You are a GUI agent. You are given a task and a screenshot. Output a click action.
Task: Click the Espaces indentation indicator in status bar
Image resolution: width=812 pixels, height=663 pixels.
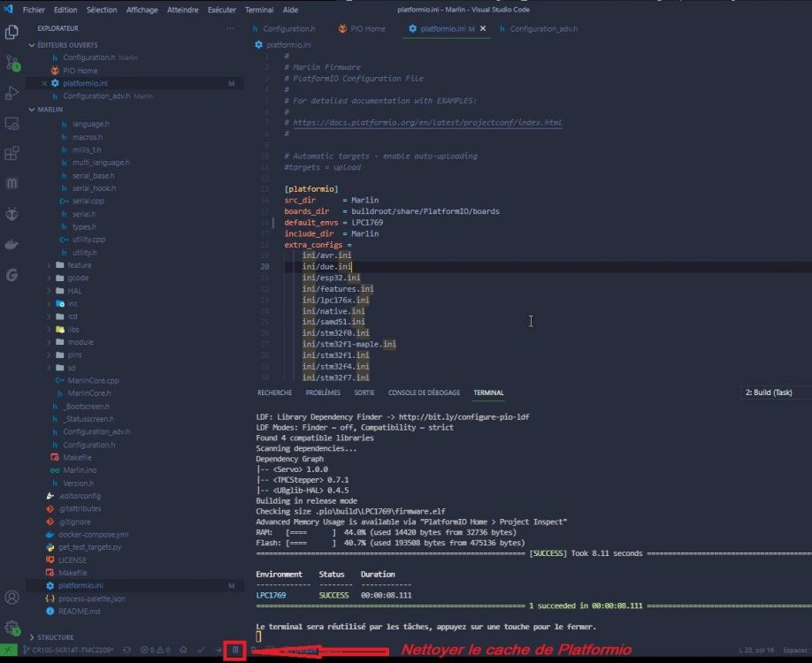tap(796, 650)
